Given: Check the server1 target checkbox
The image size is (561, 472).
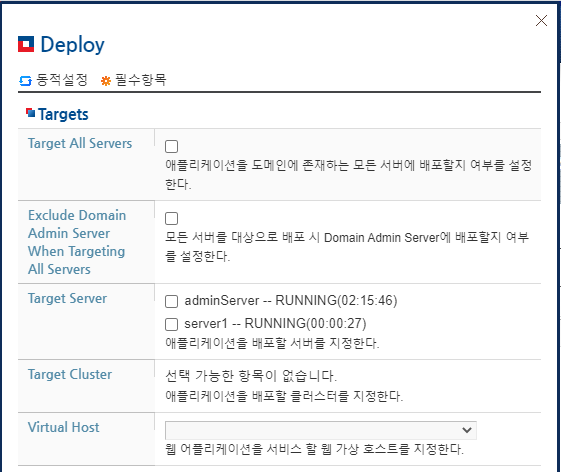Looking at the screenshot, I should tap(171, 325).
